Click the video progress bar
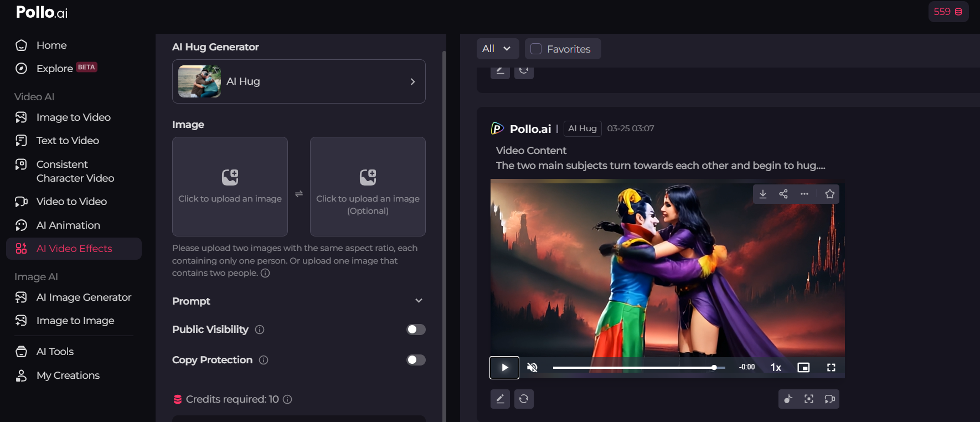Image resolution: width=980 pixels, height=422 pixels. [639, 367]
